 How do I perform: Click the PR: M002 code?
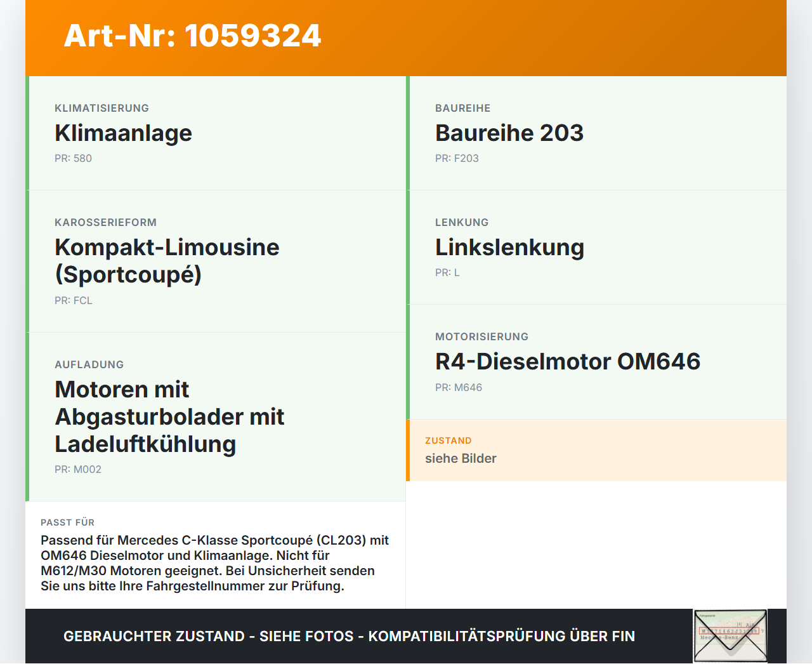click(x=78, y=469)
